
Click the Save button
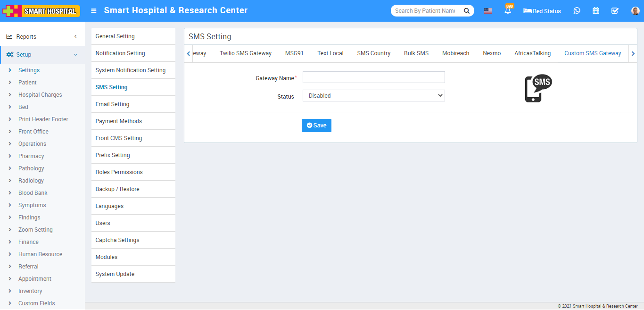316,126
